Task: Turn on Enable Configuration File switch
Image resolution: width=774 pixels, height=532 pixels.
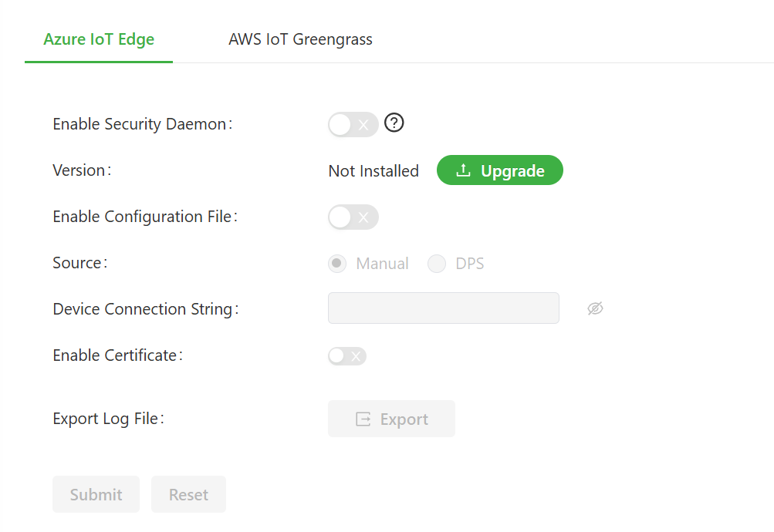Action: pos(353,217)
